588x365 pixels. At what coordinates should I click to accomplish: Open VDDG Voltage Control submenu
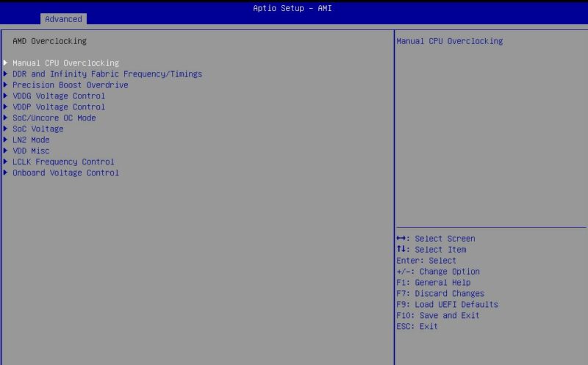tap(59, 96)
